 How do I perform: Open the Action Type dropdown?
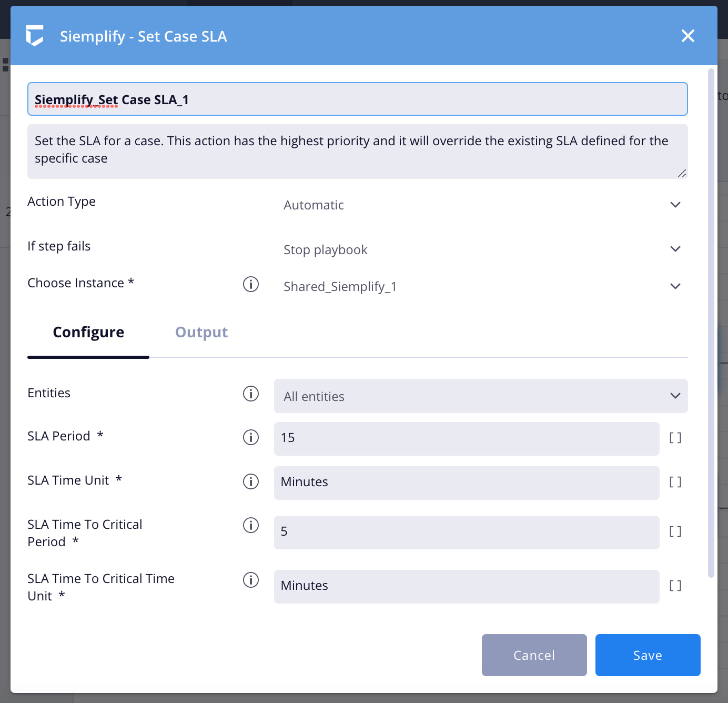click(x=675, y=205)
